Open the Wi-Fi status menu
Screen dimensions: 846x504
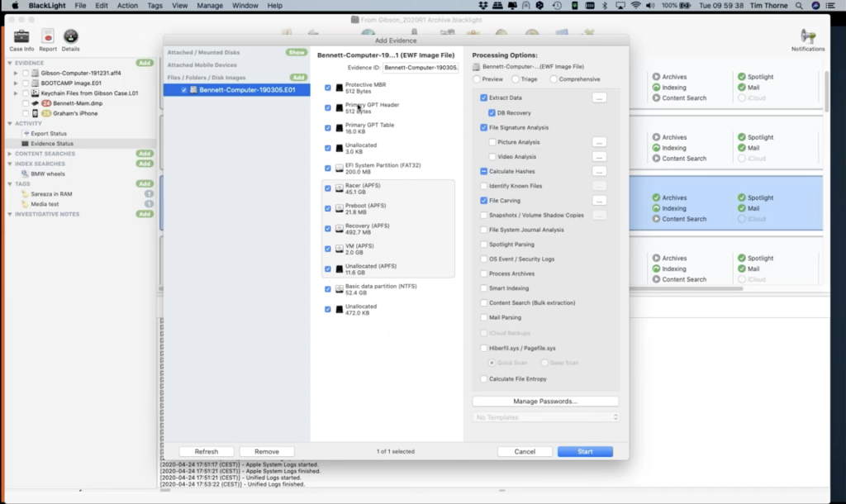(x=635, y=6)
